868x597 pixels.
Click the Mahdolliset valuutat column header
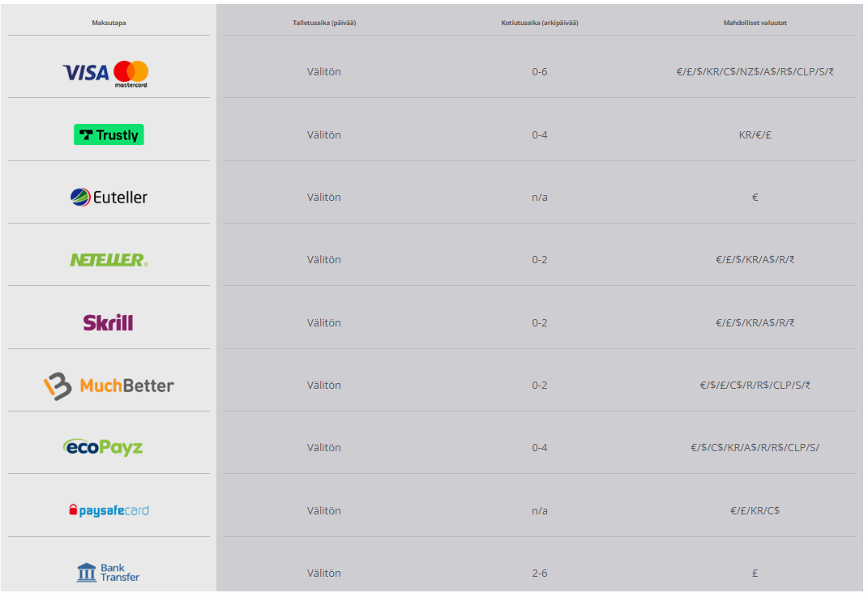click(x=755, y=23)
